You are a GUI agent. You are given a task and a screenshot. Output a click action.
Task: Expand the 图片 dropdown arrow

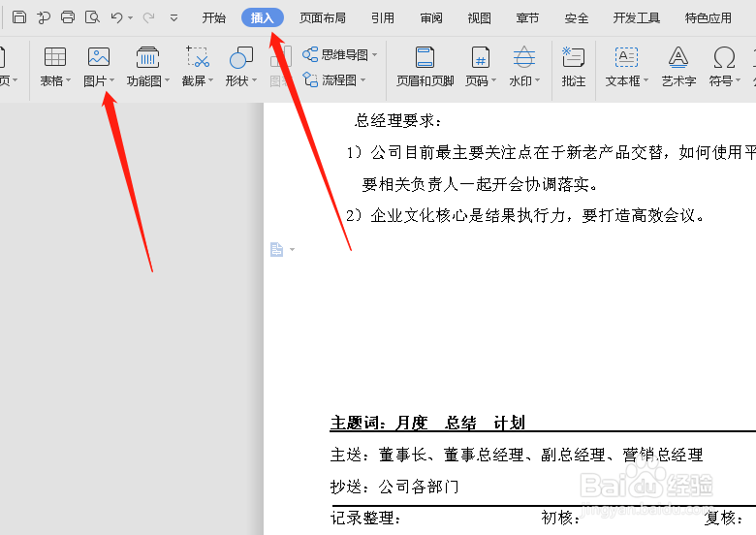(x=111, y=80)
